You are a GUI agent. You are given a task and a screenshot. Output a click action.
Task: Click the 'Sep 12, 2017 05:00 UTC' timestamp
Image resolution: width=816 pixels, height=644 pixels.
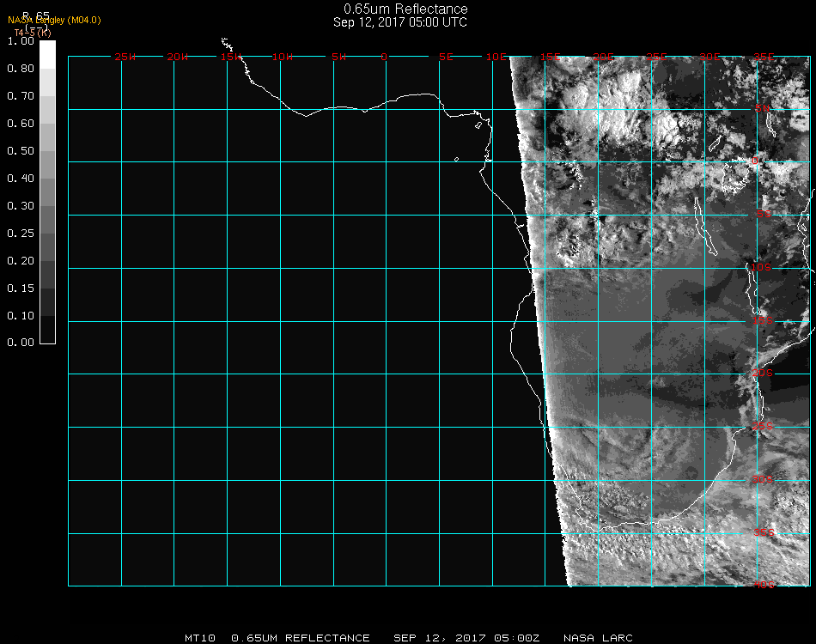click(400, 22)
